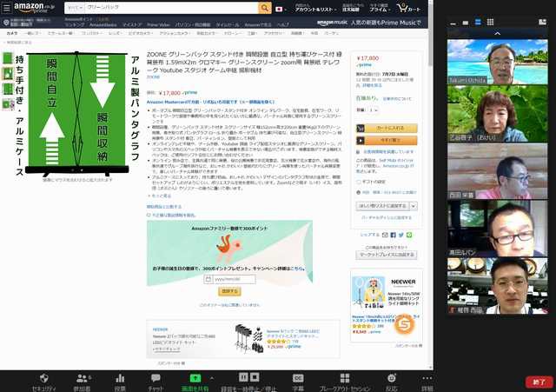Click the green Share Screen (画面を共有) icon
556x392 pixels.
195,378
